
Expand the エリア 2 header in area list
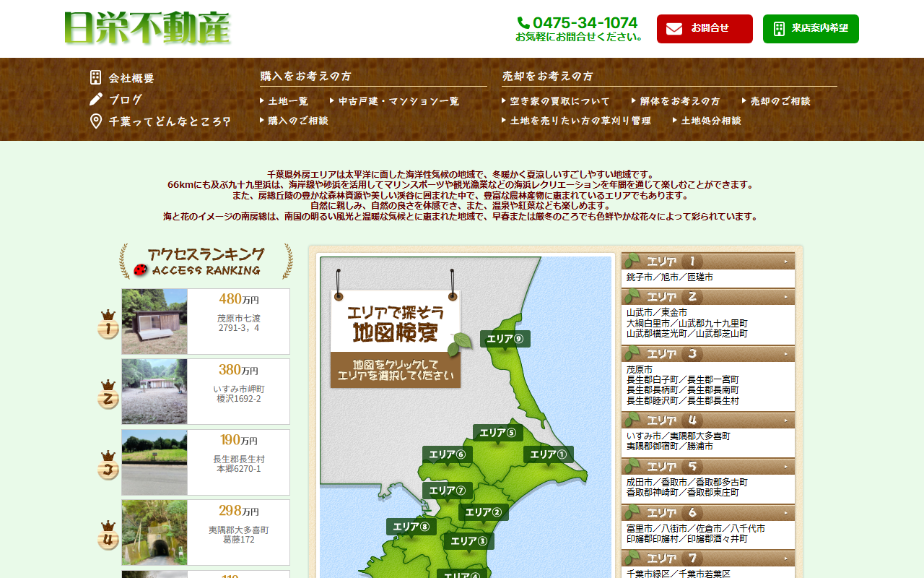[708, 296]
